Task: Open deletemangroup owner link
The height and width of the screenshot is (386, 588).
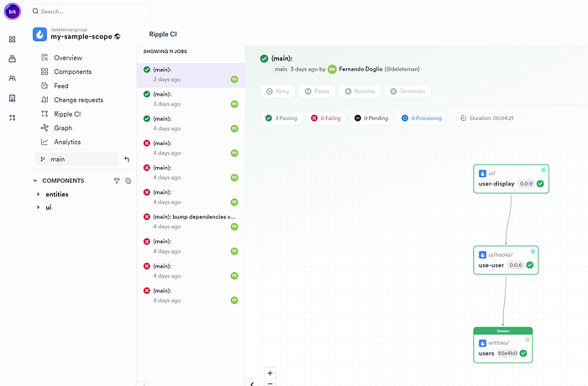Action: pos(69,29)
